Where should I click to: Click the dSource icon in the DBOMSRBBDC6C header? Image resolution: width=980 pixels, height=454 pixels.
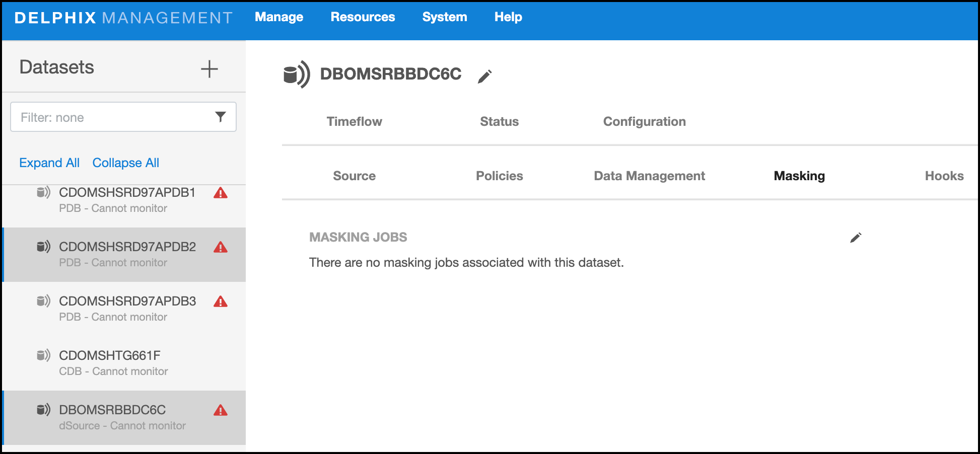pyautogui.click(x=297, y=75)
